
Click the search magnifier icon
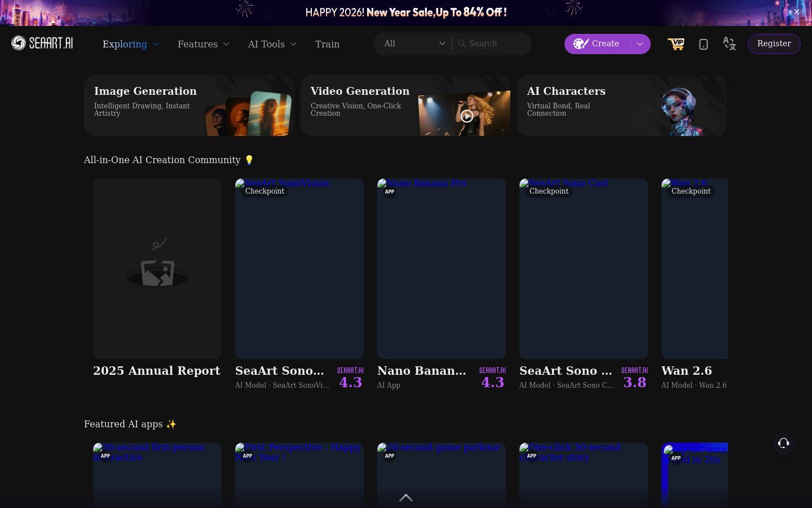(462, 43)
